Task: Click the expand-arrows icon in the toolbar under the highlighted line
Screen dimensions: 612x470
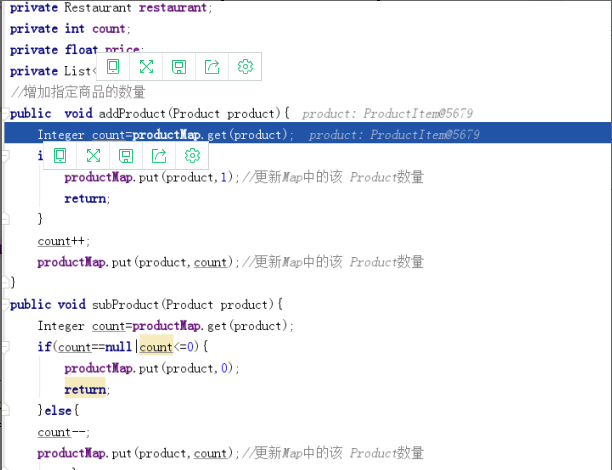Action: pyautogui.click(x=93, y=156)
